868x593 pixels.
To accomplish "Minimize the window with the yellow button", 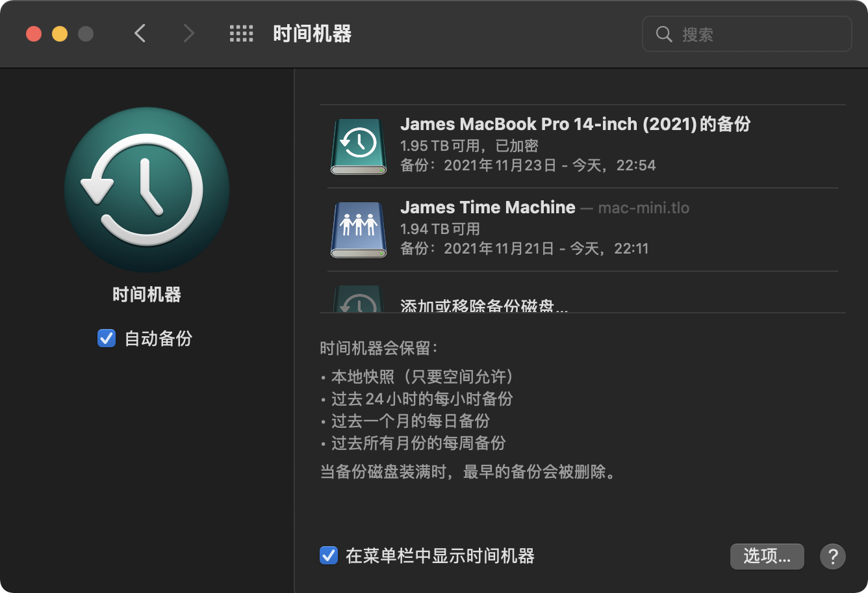I will [x=60, y=34].
